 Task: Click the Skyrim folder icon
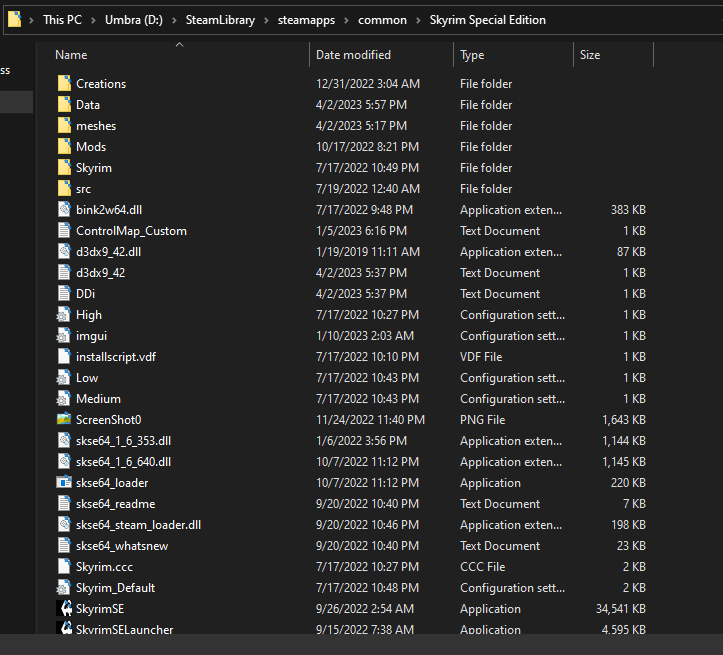(64, 167)
